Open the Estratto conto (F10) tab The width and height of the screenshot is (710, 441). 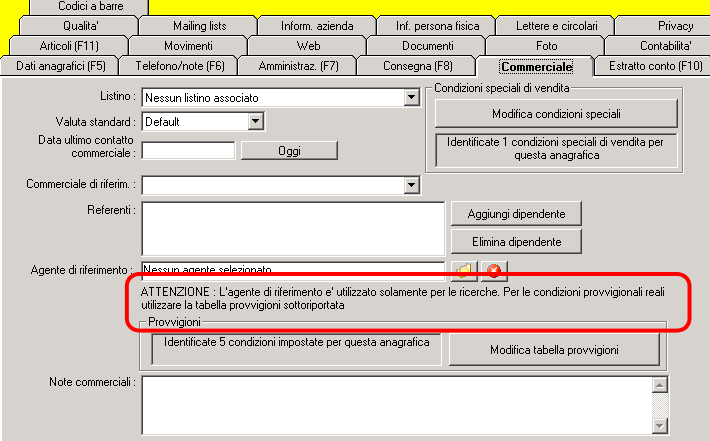(x=655, y=66)
